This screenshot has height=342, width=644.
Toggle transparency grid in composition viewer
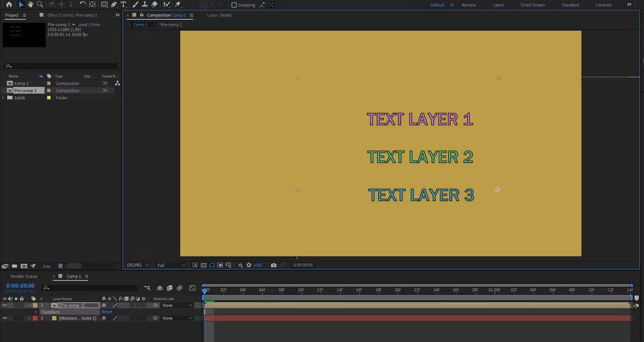(x=203, y=265)
